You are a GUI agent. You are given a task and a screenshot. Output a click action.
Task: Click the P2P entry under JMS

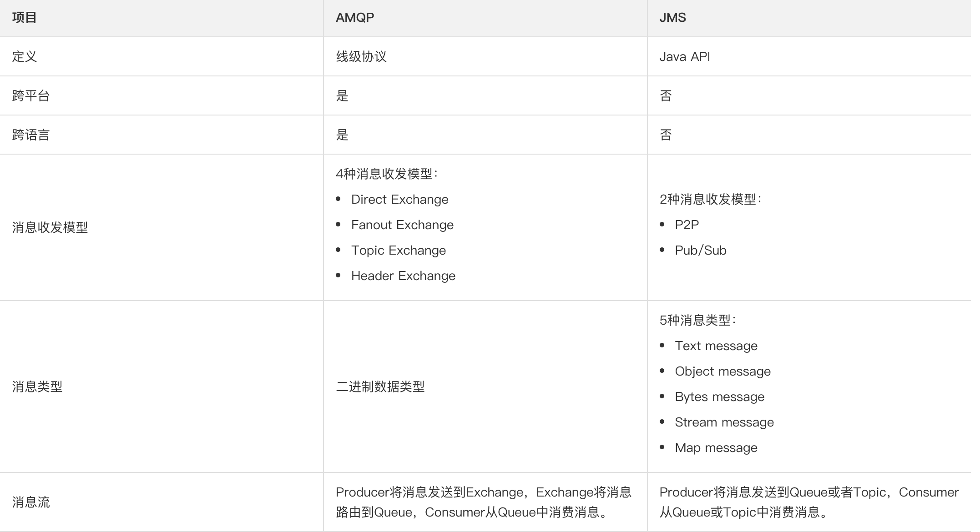687,224
